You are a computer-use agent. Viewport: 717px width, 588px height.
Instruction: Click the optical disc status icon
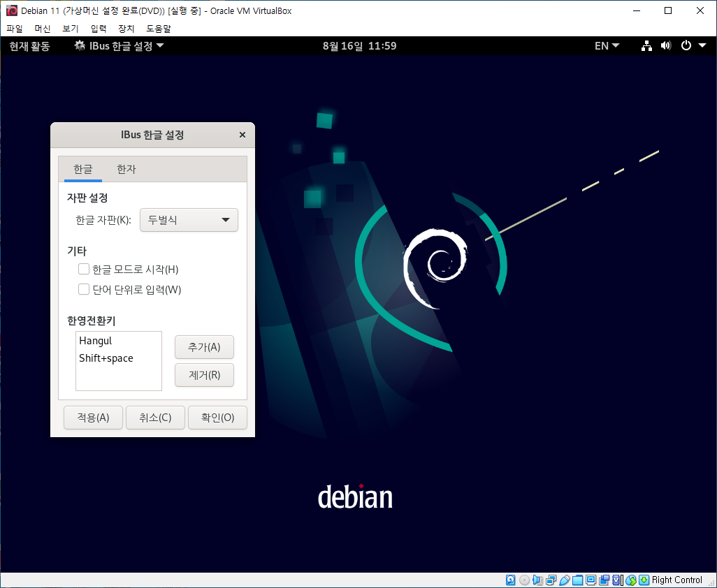(525, 580)
